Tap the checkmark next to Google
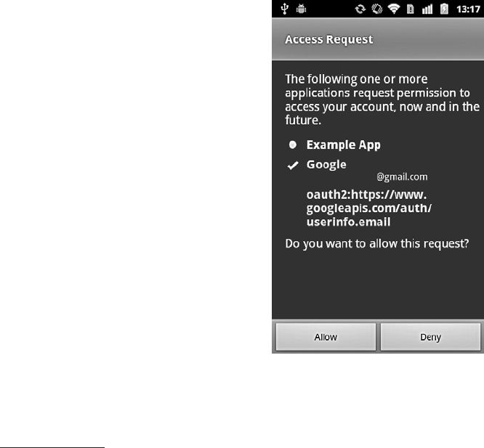 pos(293,166)
